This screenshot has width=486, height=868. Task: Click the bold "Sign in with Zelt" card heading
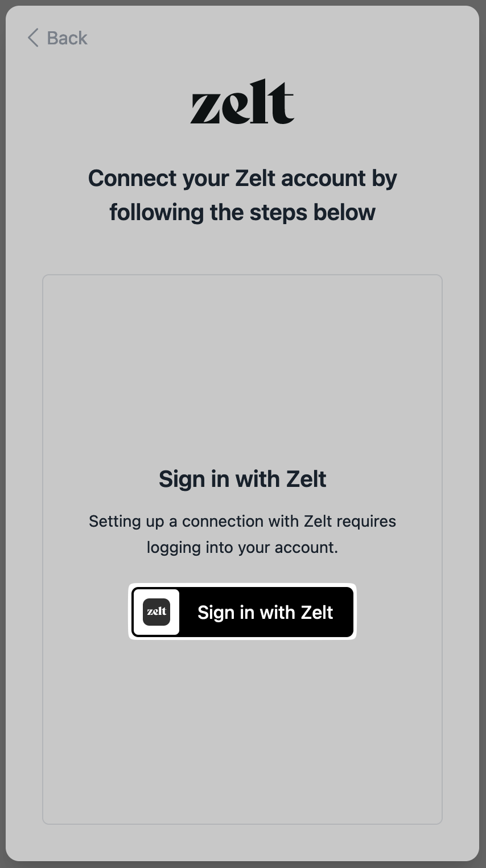242,479
